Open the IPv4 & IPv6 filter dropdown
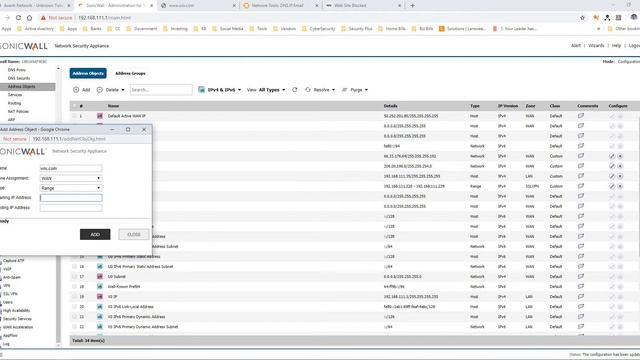 coord(220,90)
